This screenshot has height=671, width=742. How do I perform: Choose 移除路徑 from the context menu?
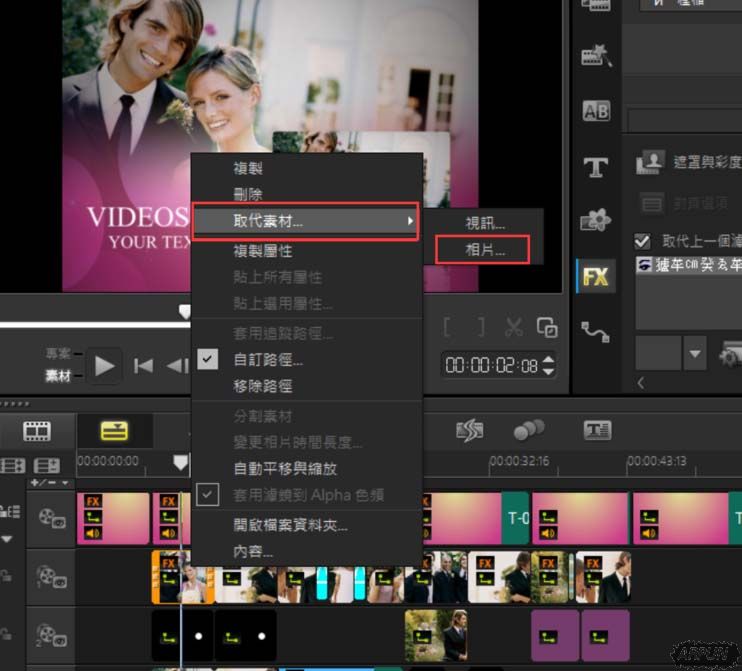[x=262, y=386]
